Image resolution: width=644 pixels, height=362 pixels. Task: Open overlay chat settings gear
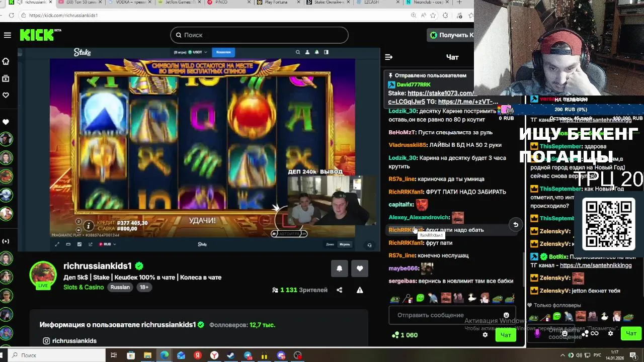point(610,333)
